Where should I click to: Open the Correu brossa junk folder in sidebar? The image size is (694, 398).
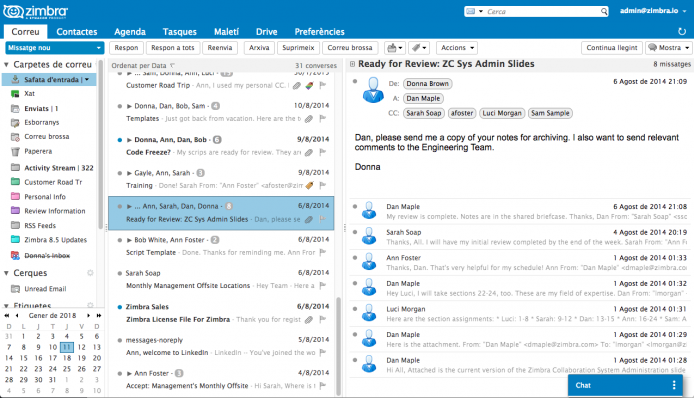coord(46,137)
